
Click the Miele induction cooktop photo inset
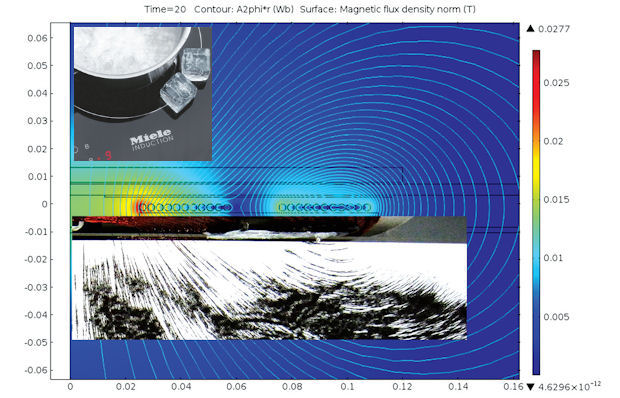pos(143,94)
